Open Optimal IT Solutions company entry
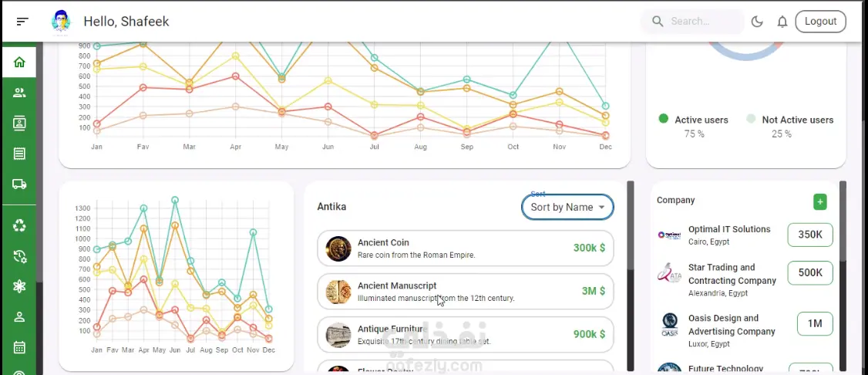The image size is (868, 375). tap(745, 235)
